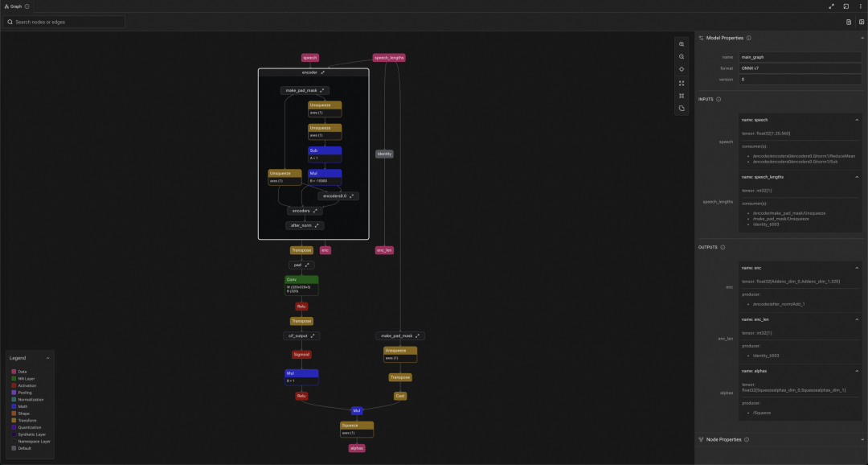Select the Mul node with B = -10000

325,177
